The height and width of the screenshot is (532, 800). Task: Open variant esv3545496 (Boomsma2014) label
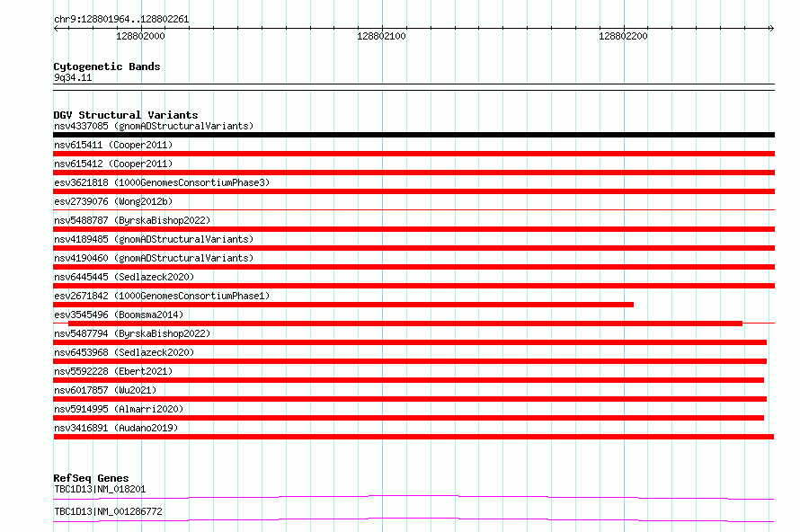coord(119,315)
